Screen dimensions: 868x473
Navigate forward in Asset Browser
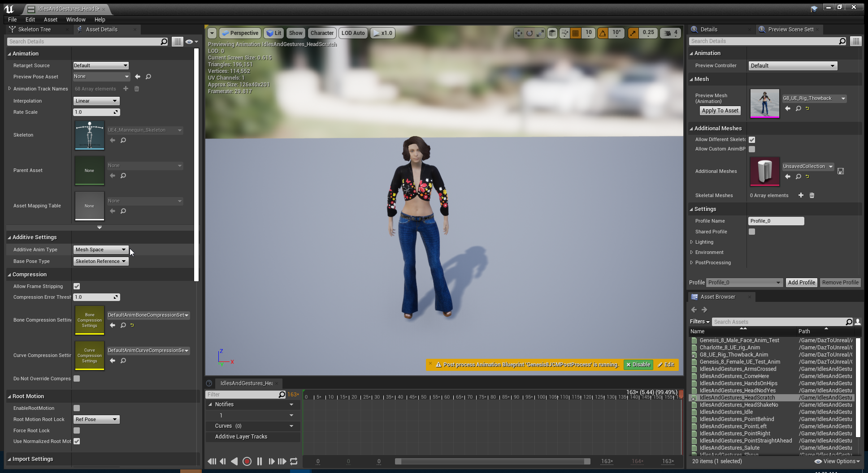pos(704,310)
